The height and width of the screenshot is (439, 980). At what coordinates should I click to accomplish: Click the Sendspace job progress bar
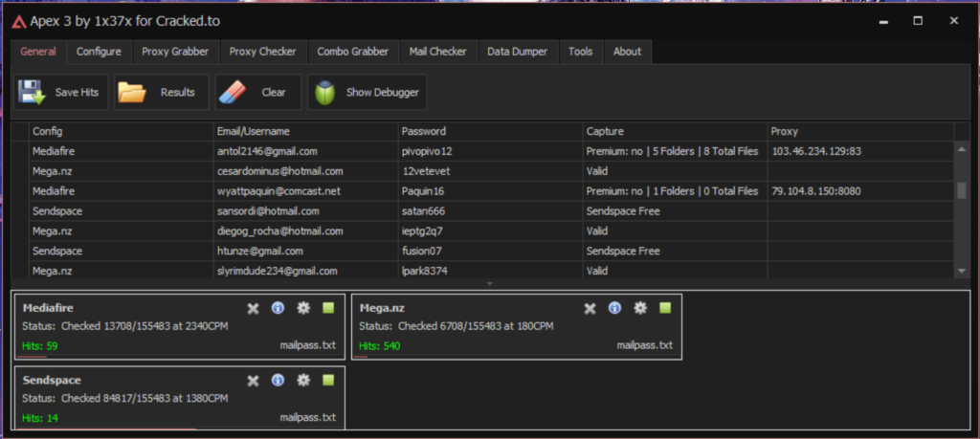[x=180, y=429]
